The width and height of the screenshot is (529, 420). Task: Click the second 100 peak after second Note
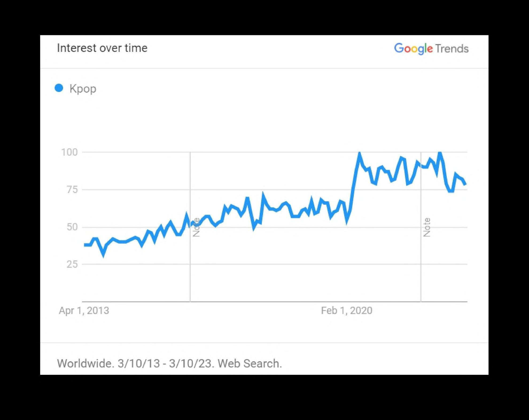click(x=440, y=153)
